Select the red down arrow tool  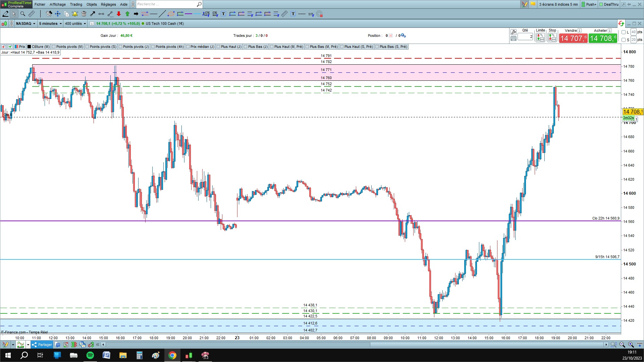click(x=119, y=14)
